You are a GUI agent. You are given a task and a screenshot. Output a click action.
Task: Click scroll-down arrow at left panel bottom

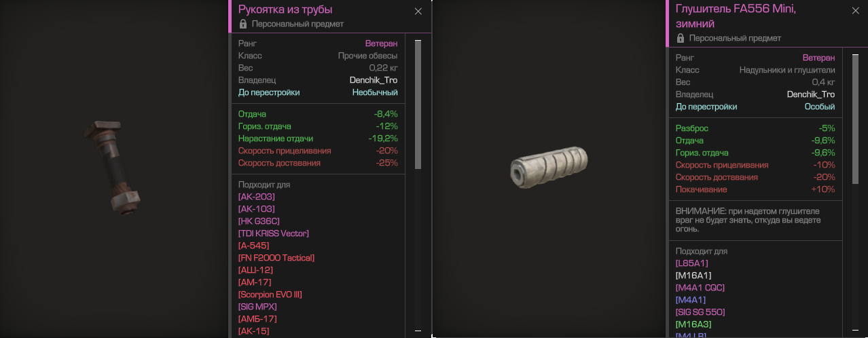(418, 332)
